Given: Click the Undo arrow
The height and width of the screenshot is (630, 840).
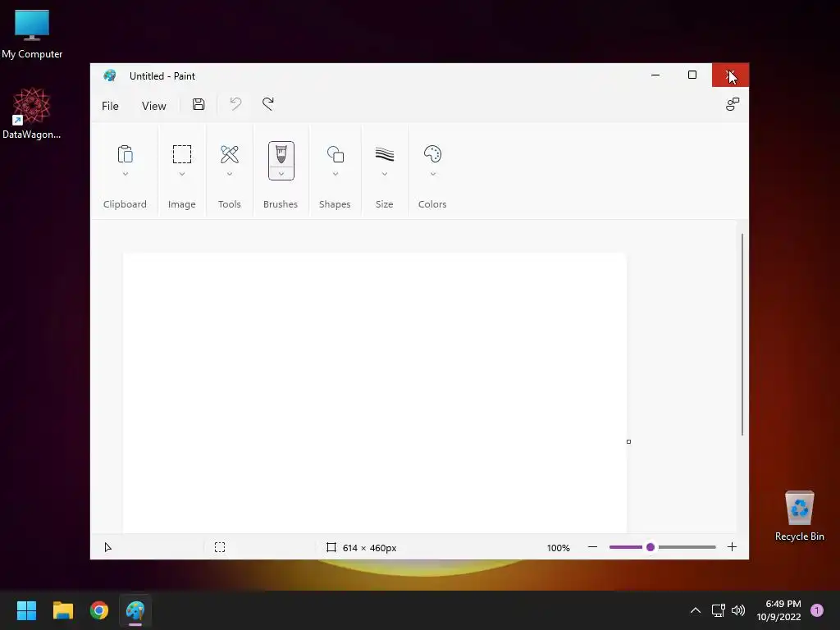Looking at the screenshot, I should (x=235, y=104).
